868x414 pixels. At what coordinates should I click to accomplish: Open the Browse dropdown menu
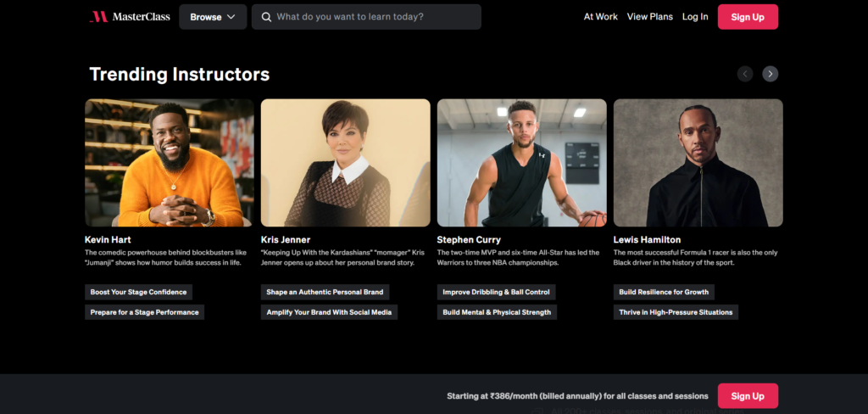[x=213, y=17]
